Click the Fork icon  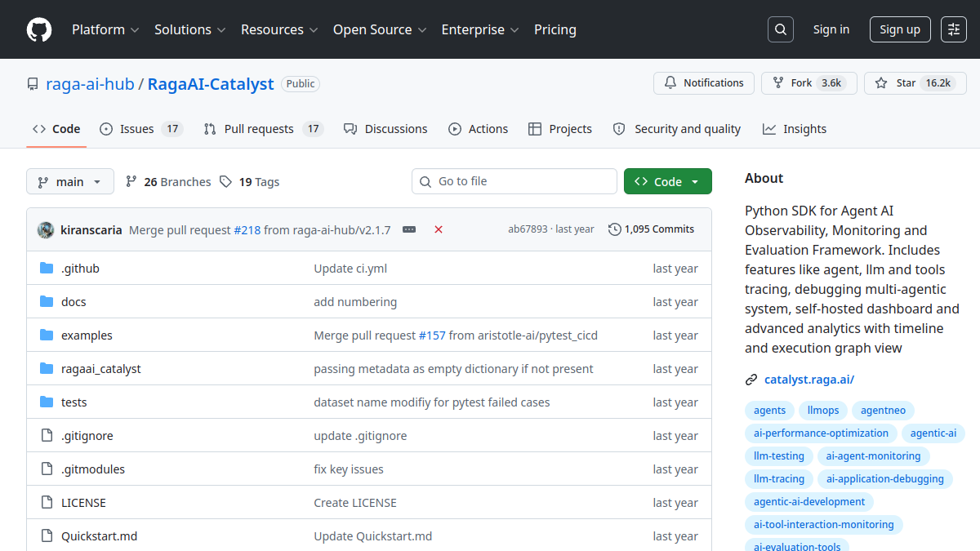[778, 83]
